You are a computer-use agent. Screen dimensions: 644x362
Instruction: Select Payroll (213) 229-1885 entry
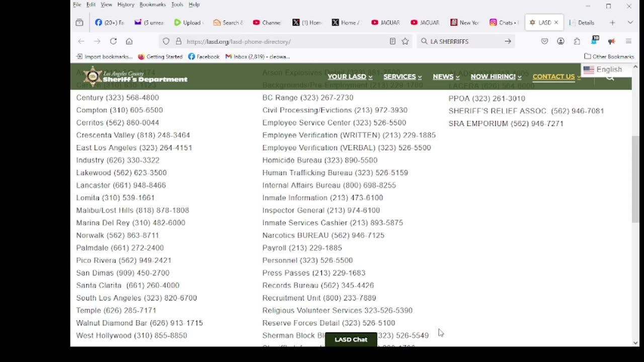pos(302,248)
